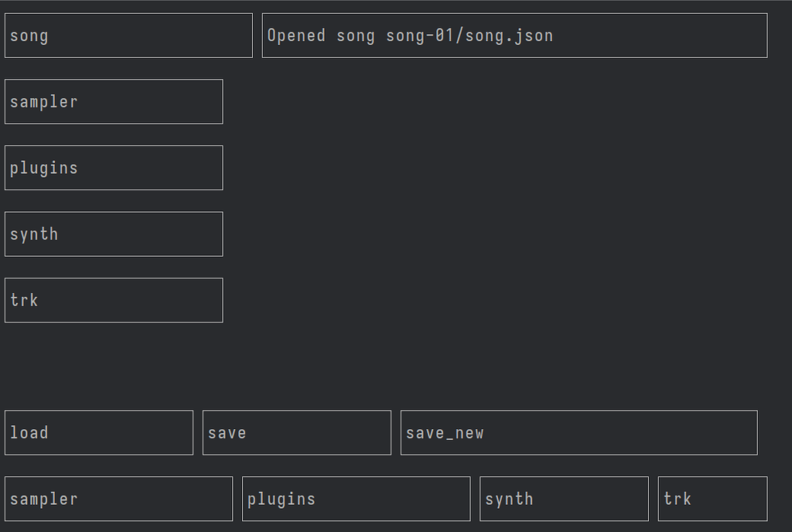Click the save_new button

579,433
